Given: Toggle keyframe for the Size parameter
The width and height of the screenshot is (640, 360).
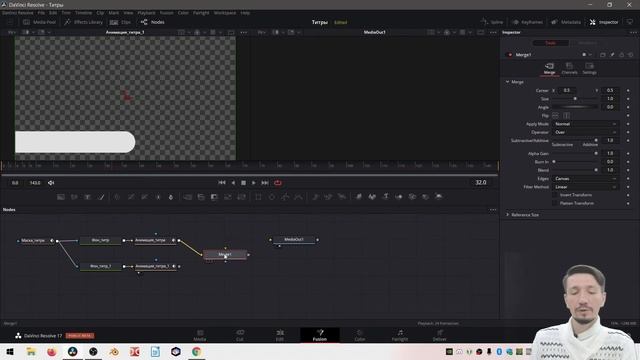Looking at the screenshot, I should coord(628,99).
